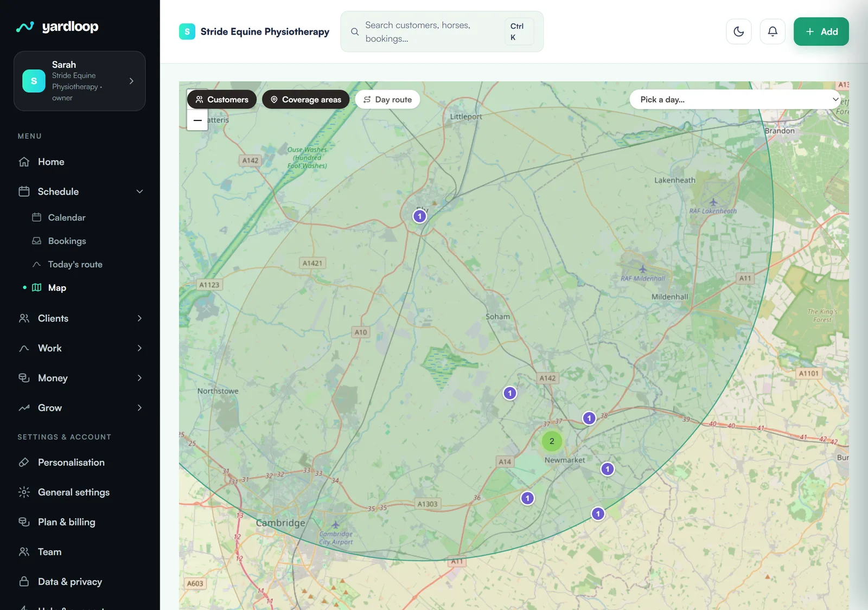The width and height of the screenshot is (868, 610).
Task: Click the Ctrl K shortcut badge
Action: click(x=519, y=31)
